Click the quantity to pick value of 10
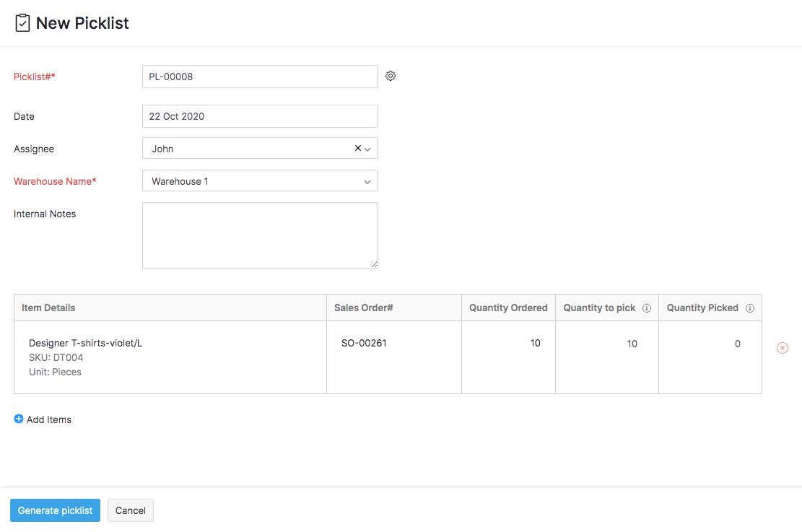802x532 pixels. point(632,344)
